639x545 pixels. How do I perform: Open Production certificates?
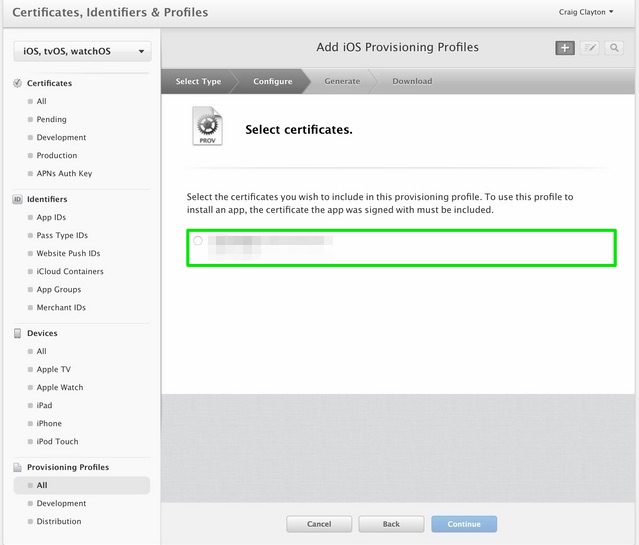point(57,155)
